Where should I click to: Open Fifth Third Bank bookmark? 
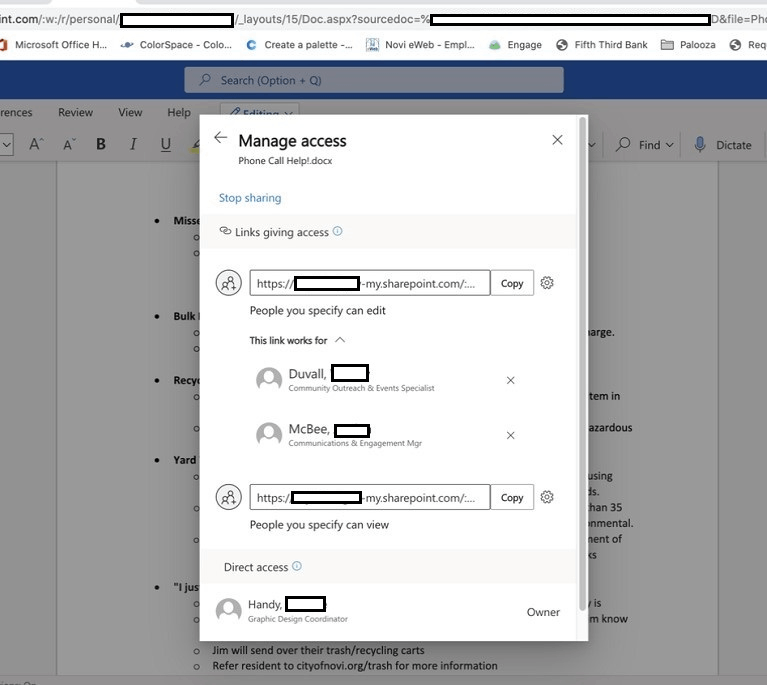602,45
